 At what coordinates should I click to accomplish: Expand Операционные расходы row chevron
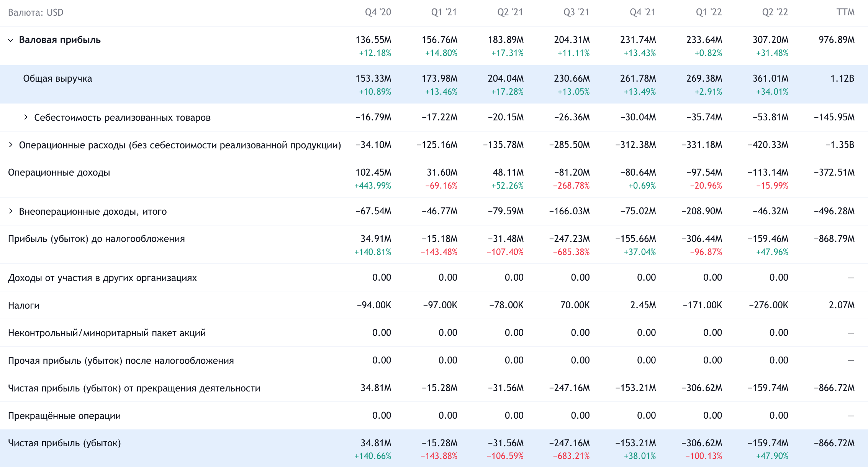point(11,145)
